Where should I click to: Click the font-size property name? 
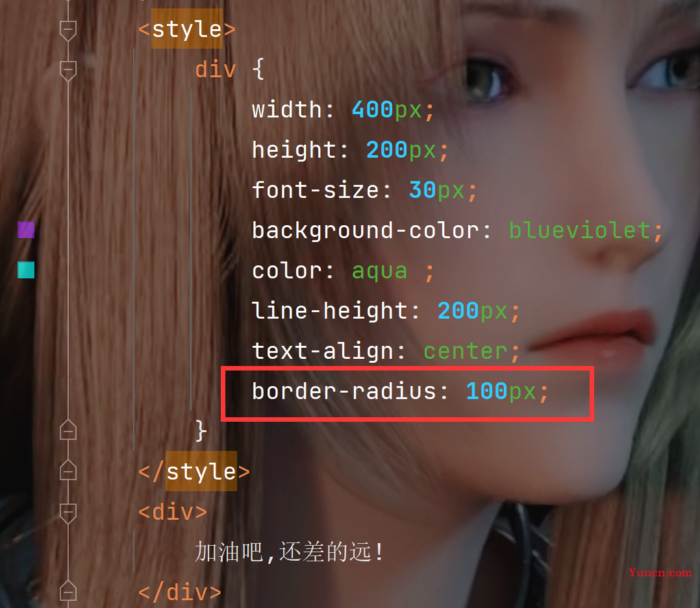pos(315,191)
